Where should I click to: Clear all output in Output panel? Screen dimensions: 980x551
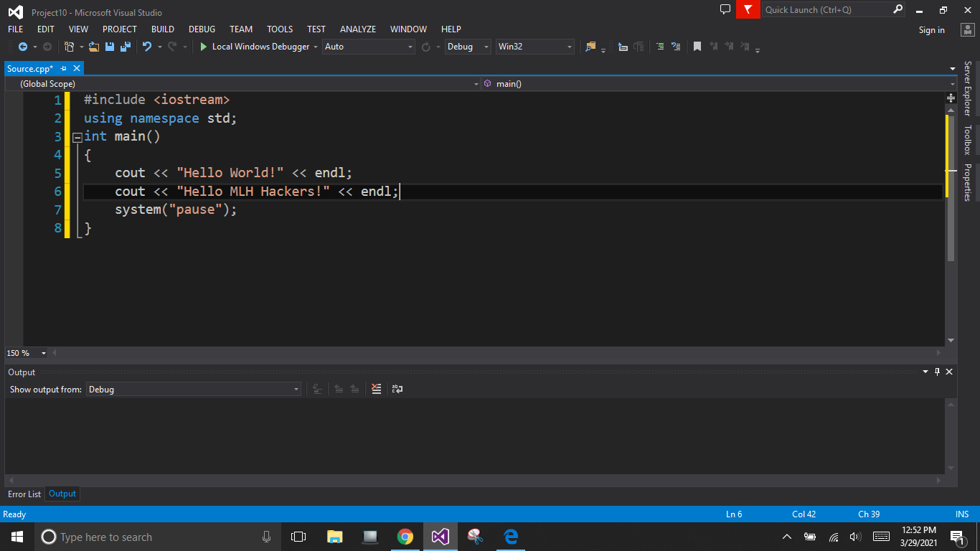(x=376, y=389)
